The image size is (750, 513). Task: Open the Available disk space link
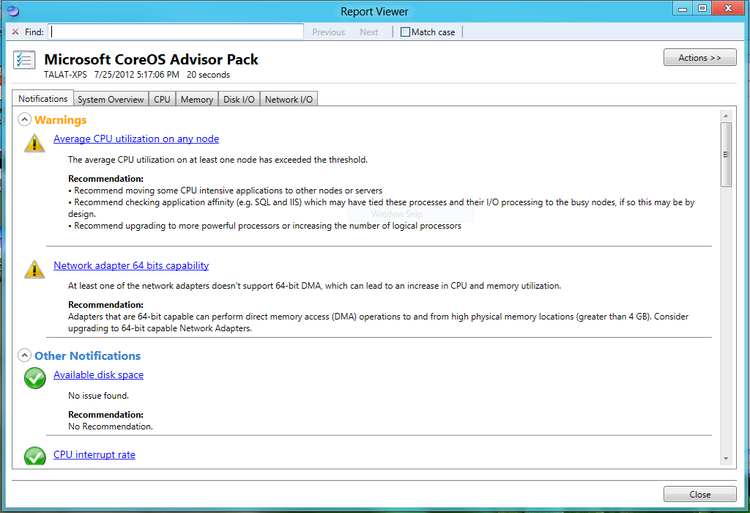[98, 375]
